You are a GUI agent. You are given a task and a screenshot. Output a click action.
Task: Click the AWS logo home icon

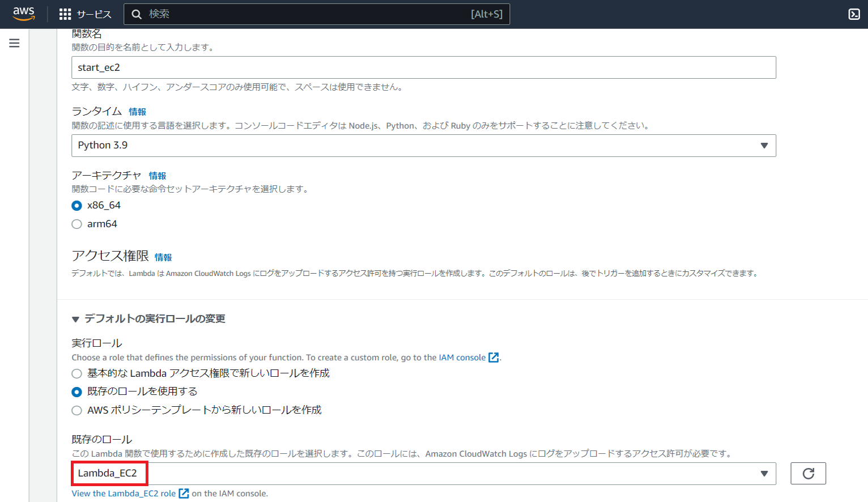(x=24, y=14)
